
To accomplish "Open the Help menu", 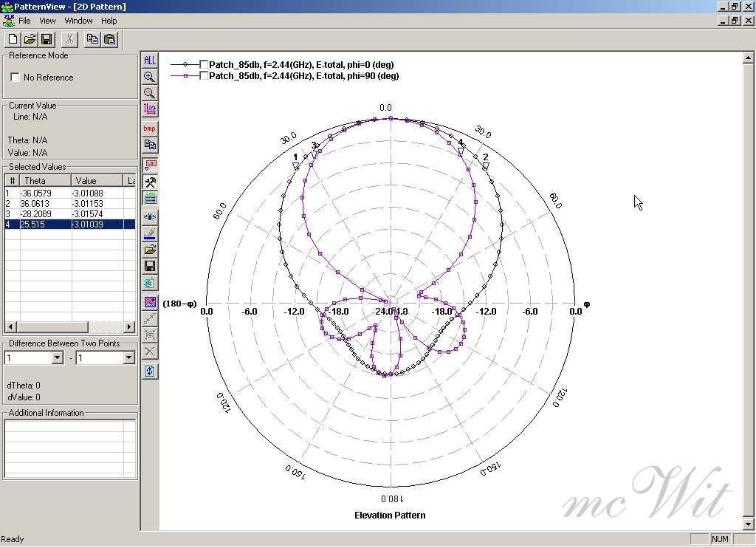I will click(x=109, y=21).
